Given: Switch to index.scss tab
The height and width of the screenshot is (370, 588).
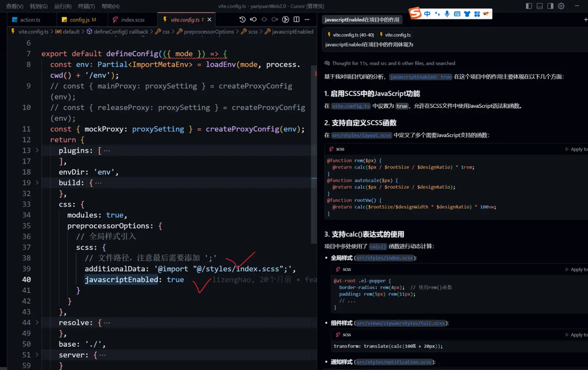Looking at the screenshot, I should click(132, 20).
